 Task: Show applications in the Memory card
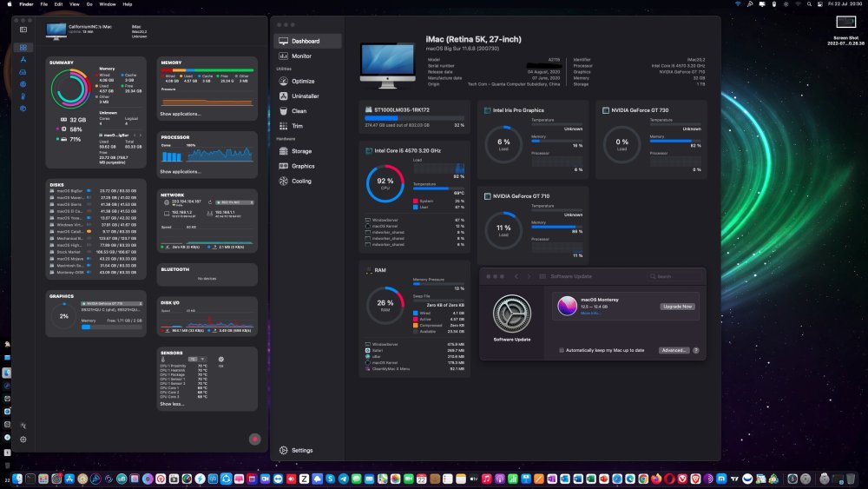181,114
